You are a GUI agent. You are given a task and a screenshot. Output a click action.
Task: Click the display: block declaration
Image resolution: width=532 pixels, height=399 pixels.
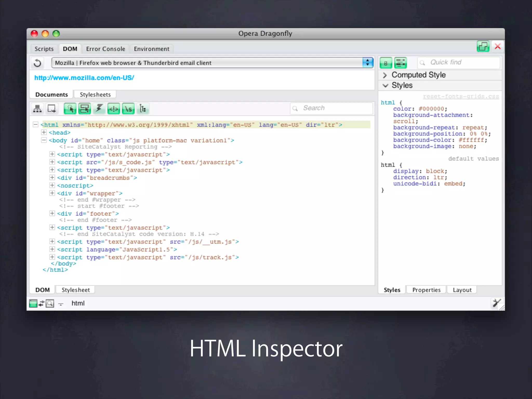420,171
